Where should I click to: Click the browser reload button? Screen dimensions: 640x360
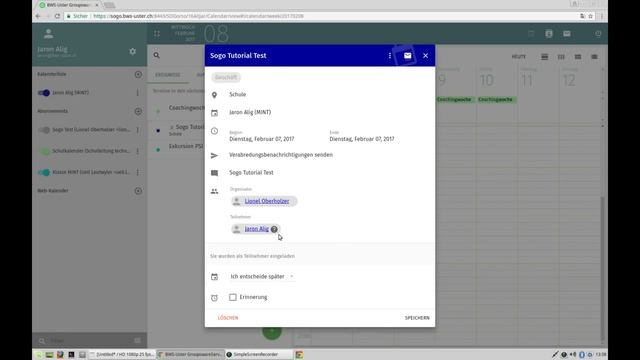click(57, 16)
